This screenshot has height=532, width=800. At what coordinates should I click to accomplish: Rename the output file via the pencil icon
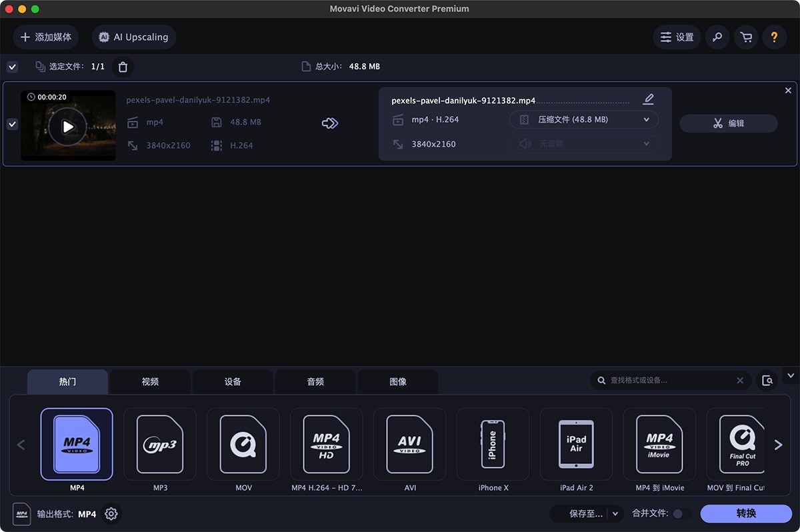(647, 99)
